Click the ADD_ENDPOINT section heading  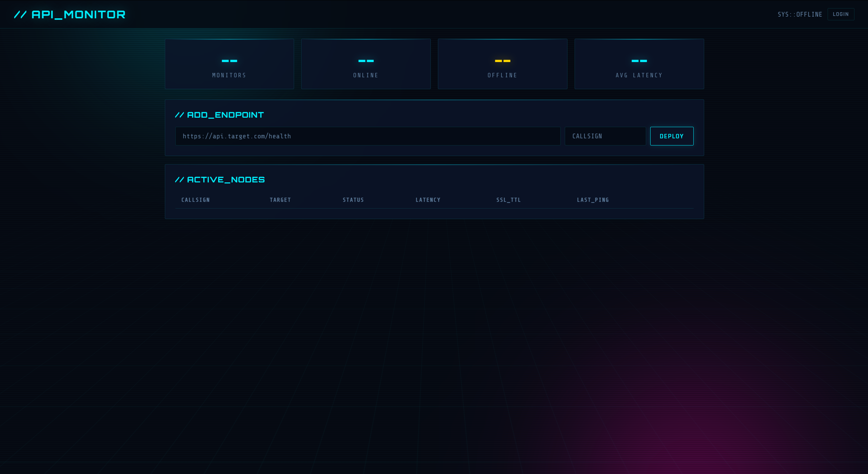[219, 115]
